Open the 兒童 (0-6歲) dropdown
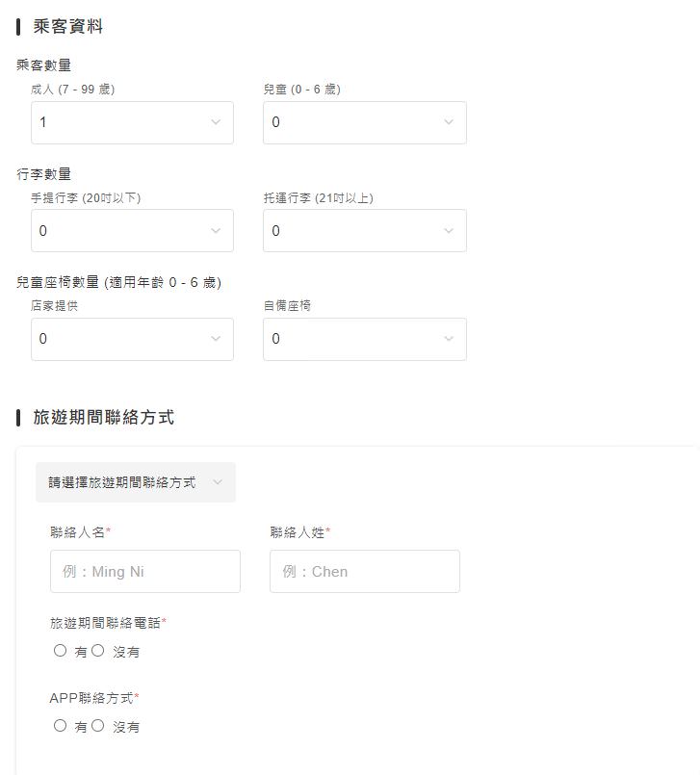Screen dimensions: 700x775 coord(364,122)
